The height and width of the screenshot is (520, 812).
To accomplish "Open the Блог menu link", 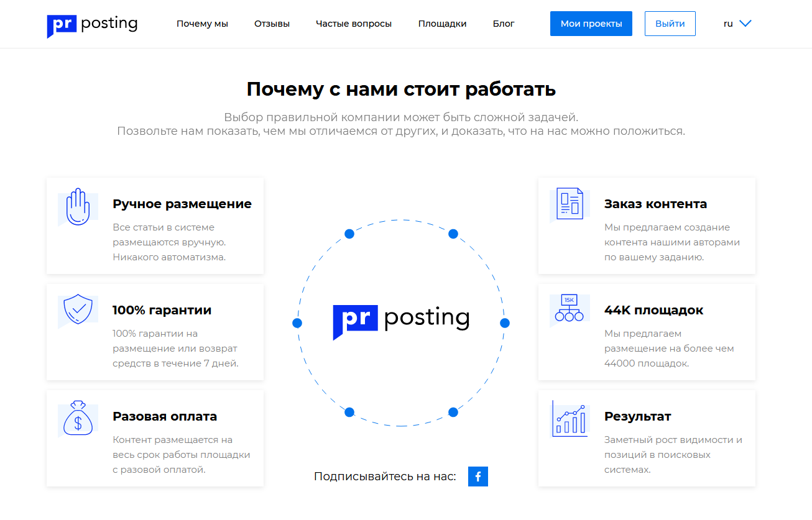I will tap(504, 24).
